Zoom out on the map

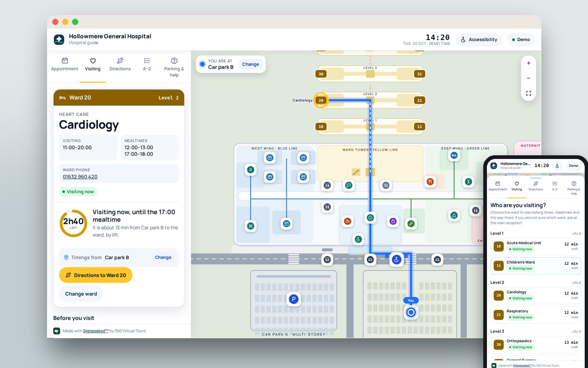528,78
